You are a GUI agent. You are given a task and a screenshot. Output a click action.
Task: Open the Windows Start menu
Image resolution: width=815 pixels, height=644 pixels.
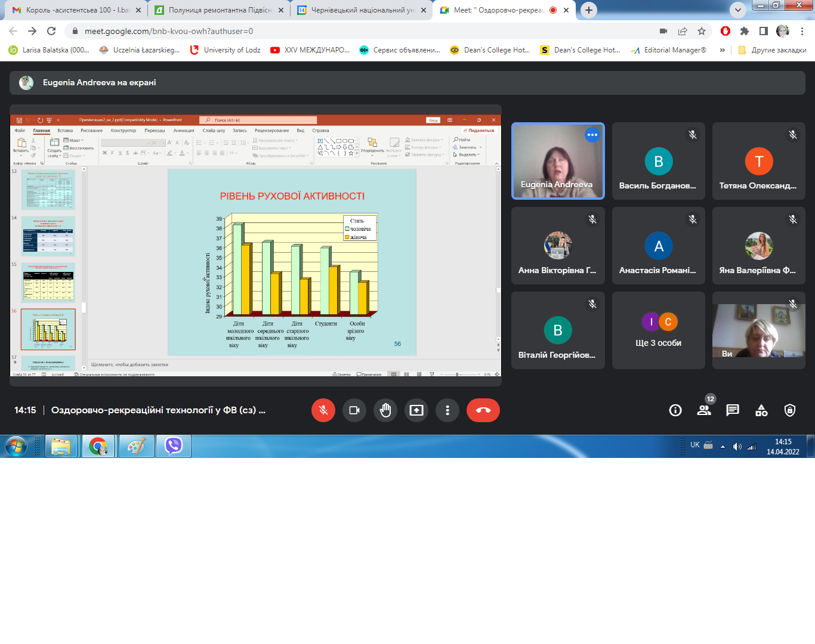click(16, 446)
